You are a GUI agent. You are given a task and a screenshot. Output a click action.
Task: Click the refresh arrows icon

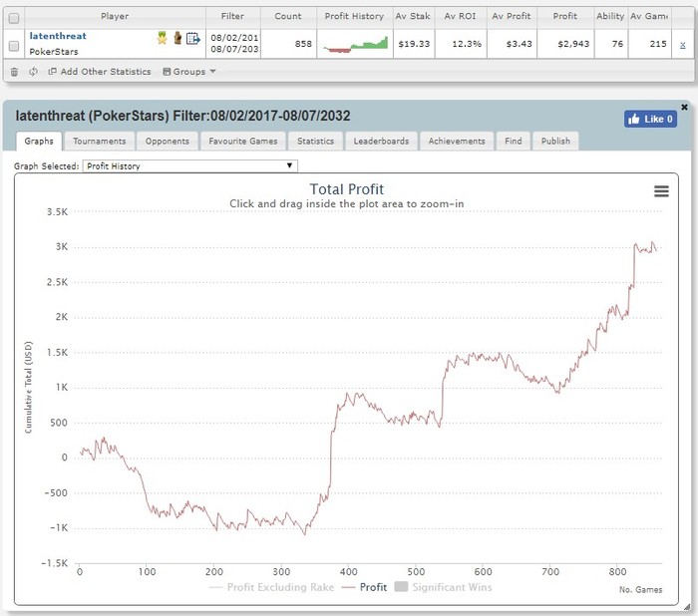[x=33, y=72]
